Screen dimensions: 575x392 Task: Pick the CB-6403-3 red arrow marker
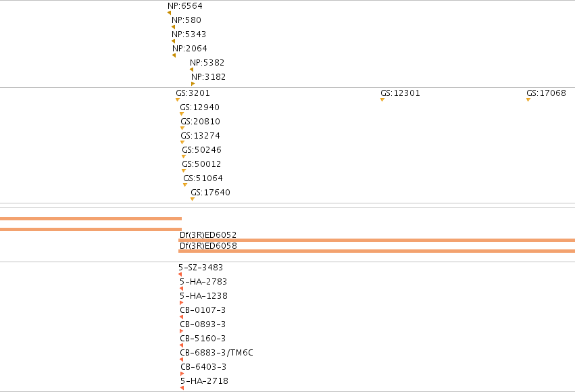pos(182,374)
